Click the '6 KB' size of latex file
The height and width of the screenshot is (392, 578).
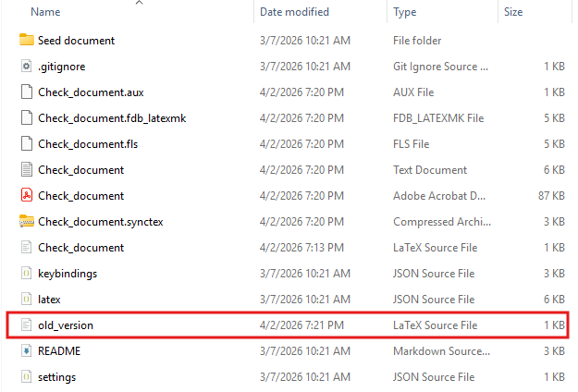pyautogui.click(x=554, y=300)
